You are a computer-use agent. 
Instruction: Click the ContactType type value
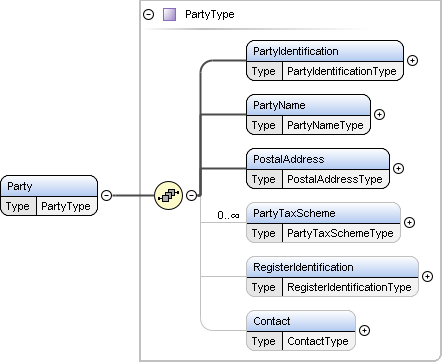(x=318, y=341)
